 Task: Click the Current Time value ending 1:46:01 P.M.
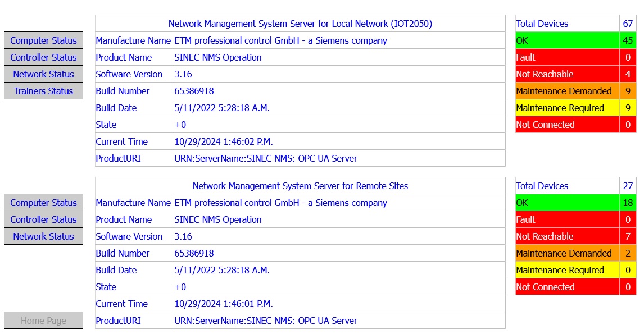(224, 304)
